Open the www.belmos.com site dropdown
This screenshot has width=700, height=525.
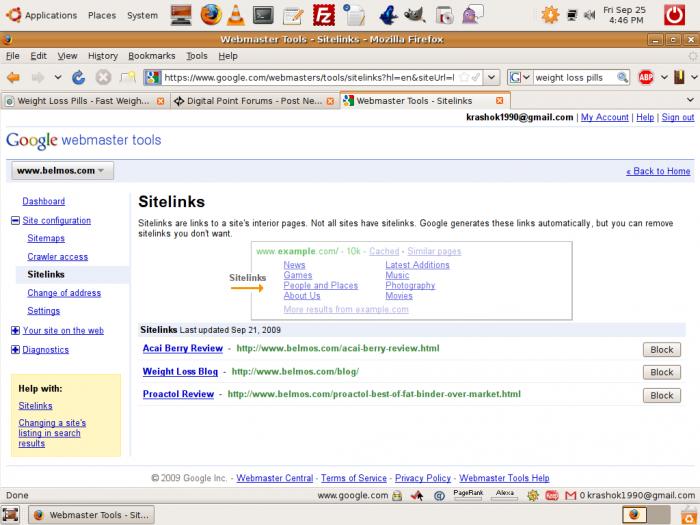click(60, 171)
